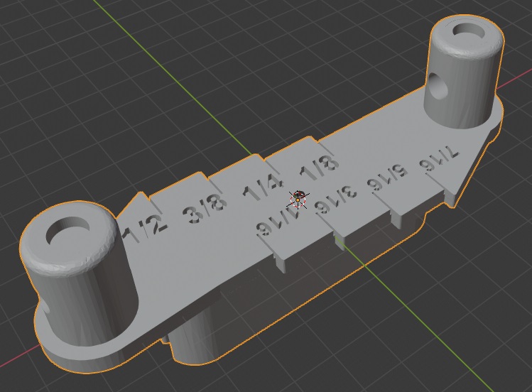Click the upside-down "5/16" engraving

(x=387, y=178)
